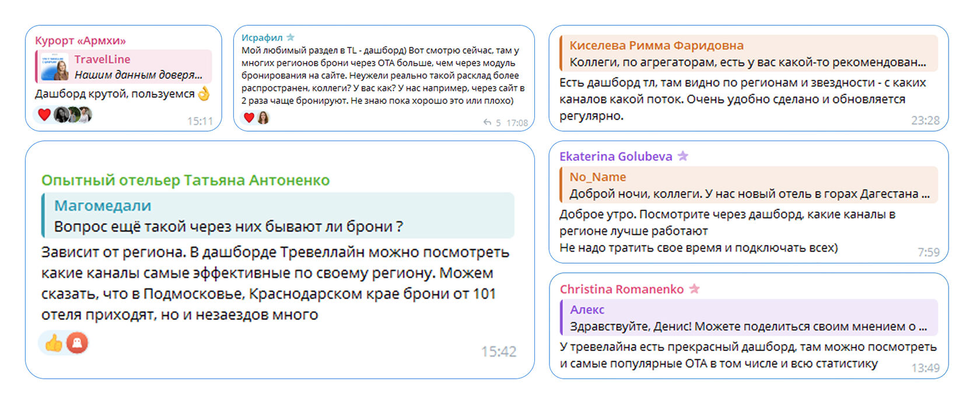The width and height of the screenshot is (980, 404).
Task: Click the thumbs-up reaction on Татьяна's message
Action: click(54, 343)
